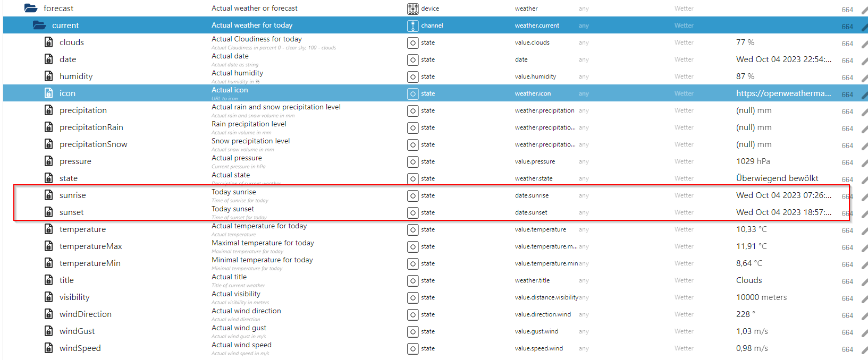The width and height of the screenshot is (868, 360).
Task: Click the value.clouds role cell
Action: [x=532, y=42]
